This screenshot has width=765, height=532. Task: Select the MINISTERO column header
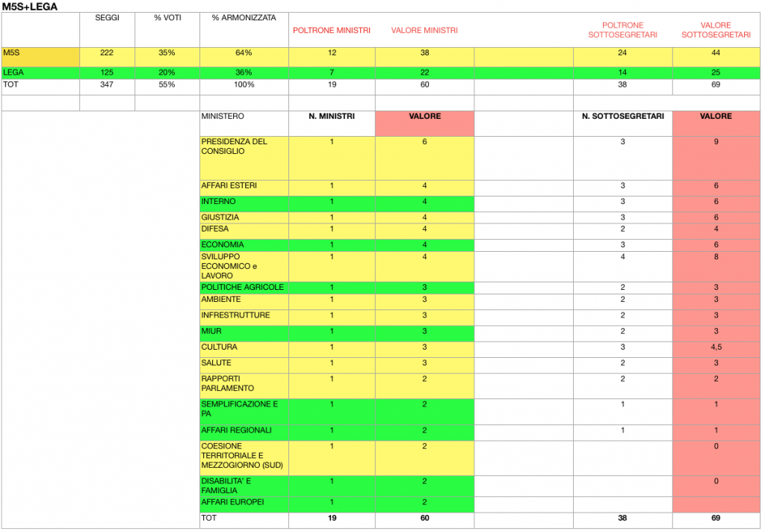tap(223, 117)
